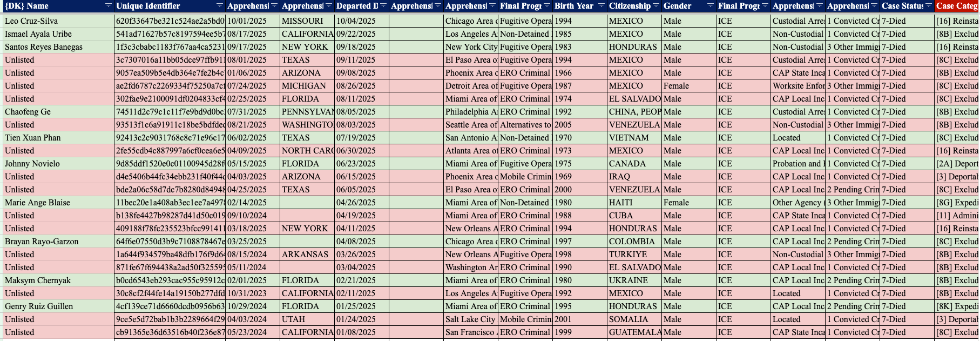Select the departed date 09/22/2025
Screen dimensions: 980x341
click(x=362, y=34)
